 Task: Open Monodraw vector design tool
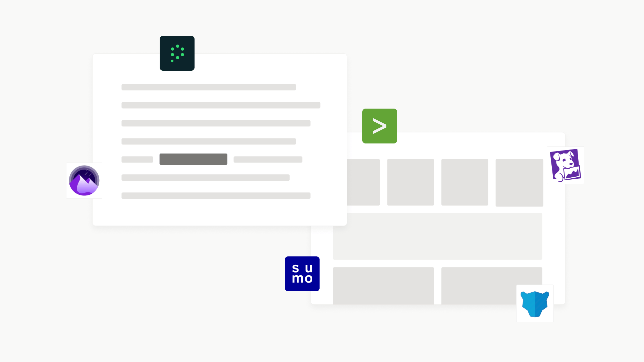(84, 181)
